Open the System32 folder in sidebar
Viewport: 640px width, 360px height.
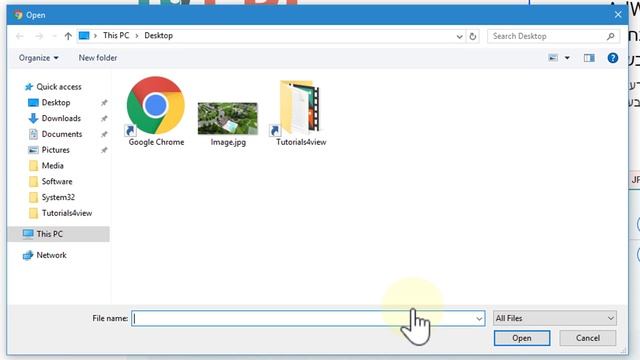(x=58, y=197)
